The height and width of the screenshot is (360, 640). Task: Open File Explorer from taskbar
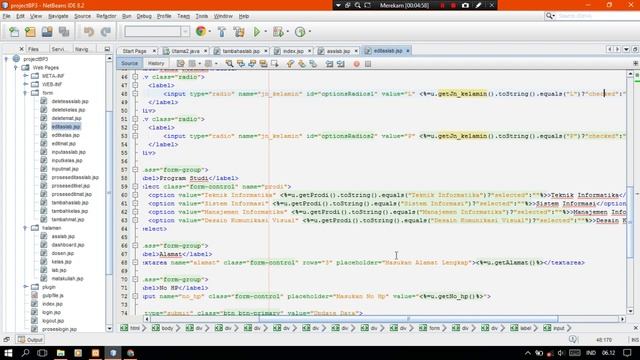60,353
